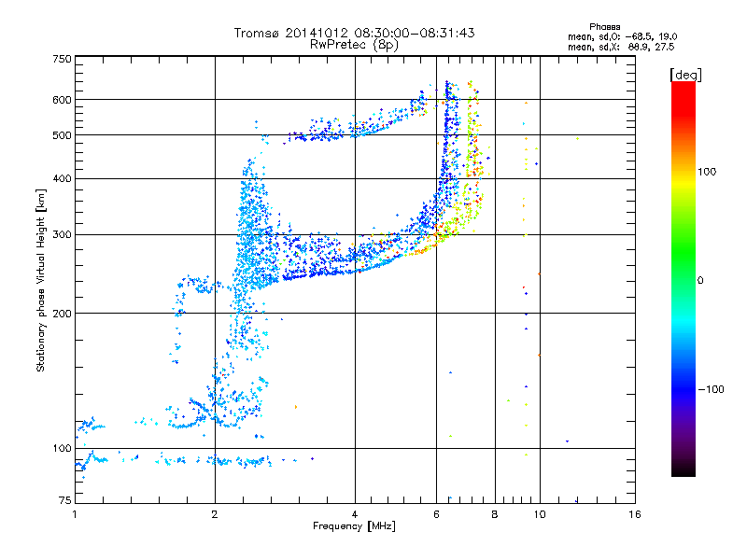Select the colorbar's positive 100 degree label
This screenshot has width=747, height=560.
click(707, 172)
